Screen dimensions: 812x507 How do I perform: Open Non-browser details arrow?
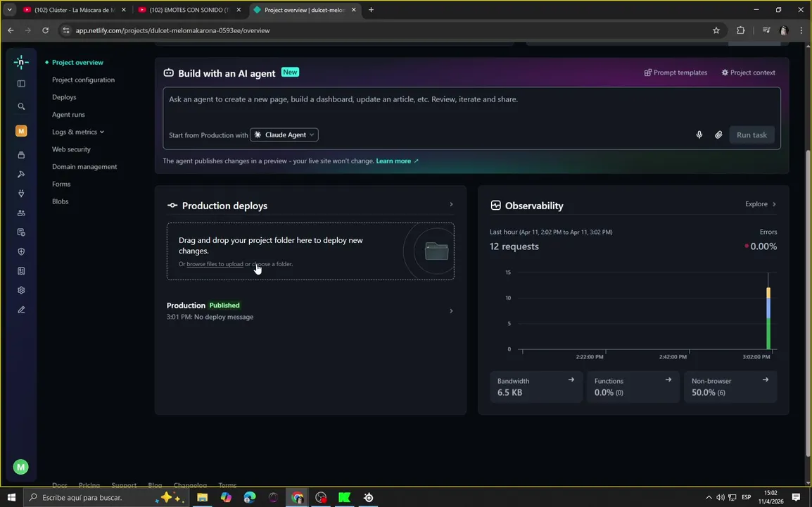pyautogui.click(x=766, y=380)
